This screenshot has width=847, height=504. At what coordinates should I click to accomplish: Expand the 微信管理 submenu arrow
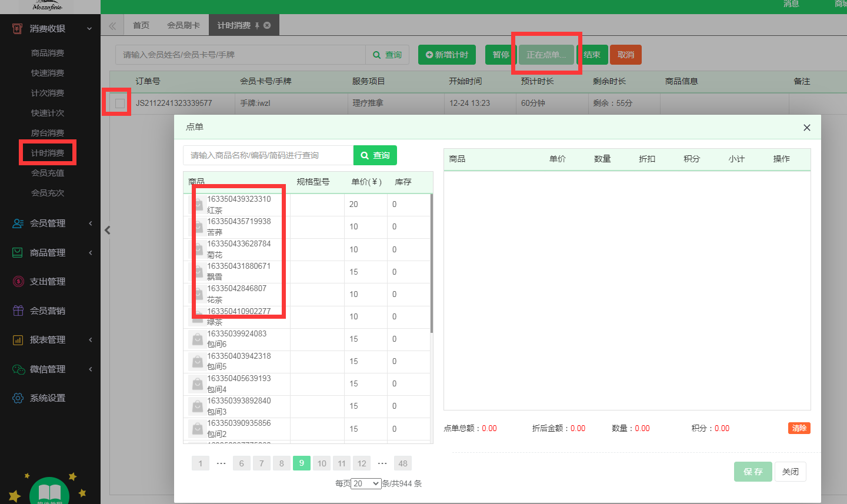point(91,369)
